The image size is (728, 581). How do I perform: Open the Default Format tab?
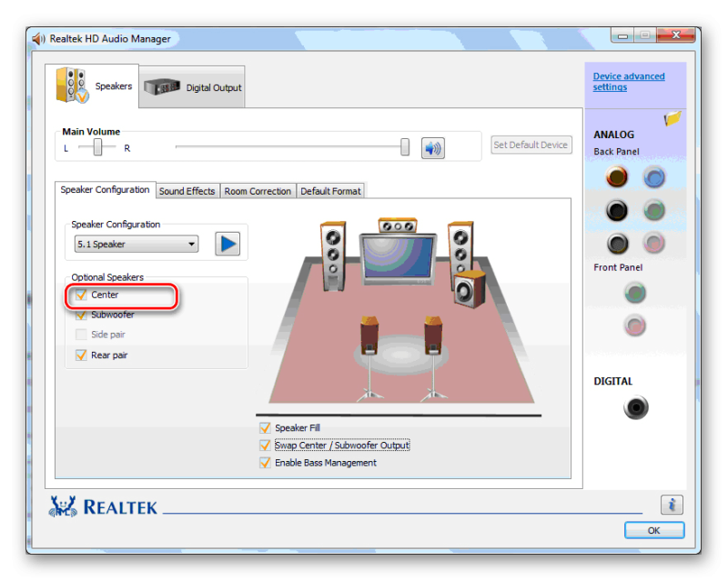tap(330, 191)
